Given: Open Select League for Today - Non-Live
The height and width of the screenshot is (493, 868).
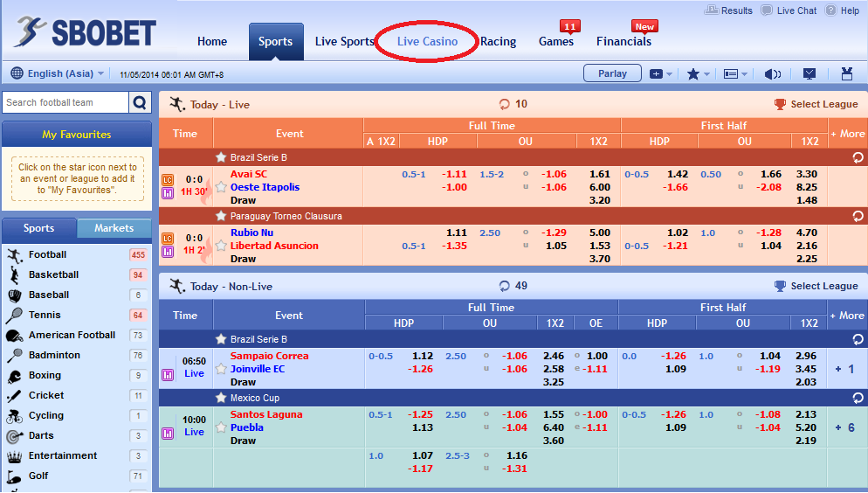Looking at the screenshot, I should click(x=816, y=286).
